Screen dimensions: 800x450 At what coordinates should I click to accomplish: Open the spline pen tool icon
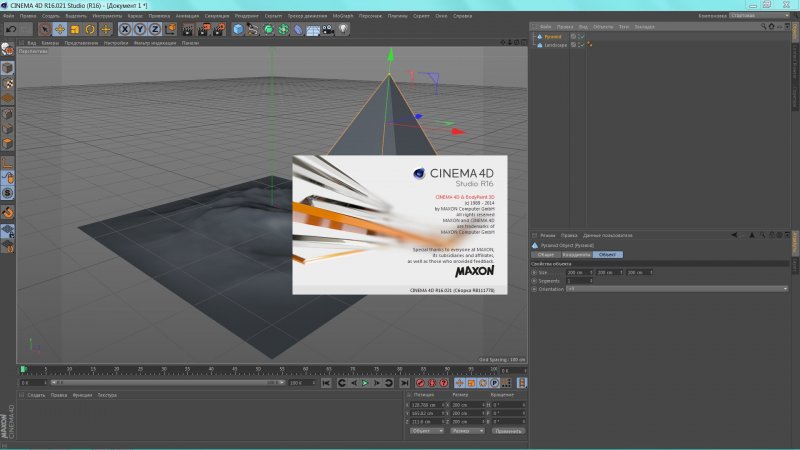253,30
